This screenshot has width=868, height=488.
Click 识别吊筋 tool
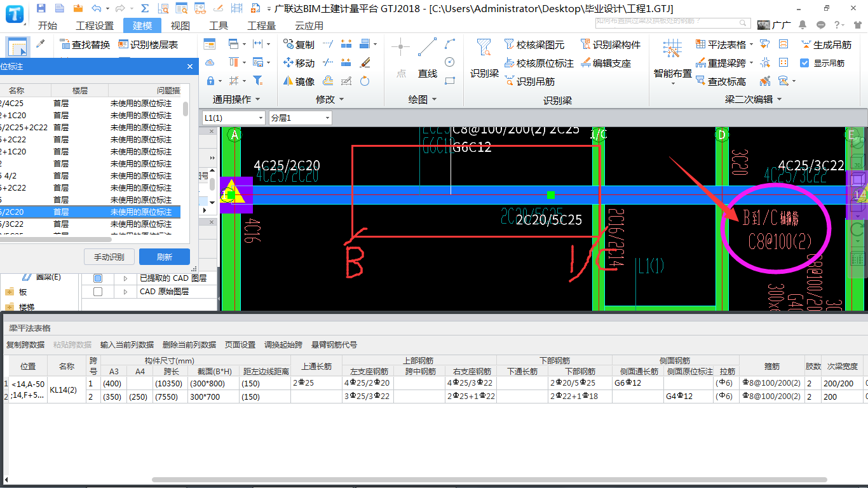point(529,81)
